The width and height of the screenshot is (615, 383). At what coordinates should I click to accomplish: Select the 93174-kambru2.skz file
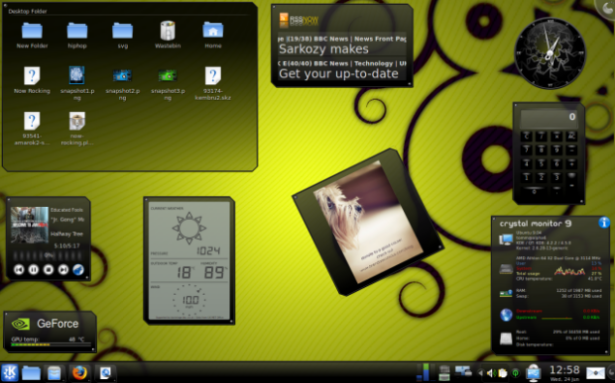click(x=213, y=75)
